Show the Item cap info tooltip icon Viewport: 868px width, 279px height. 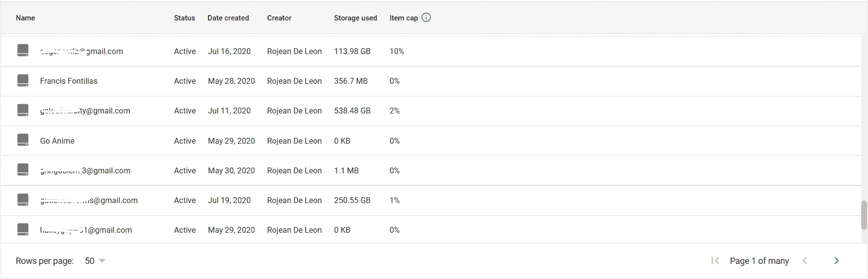click(426, 18)
